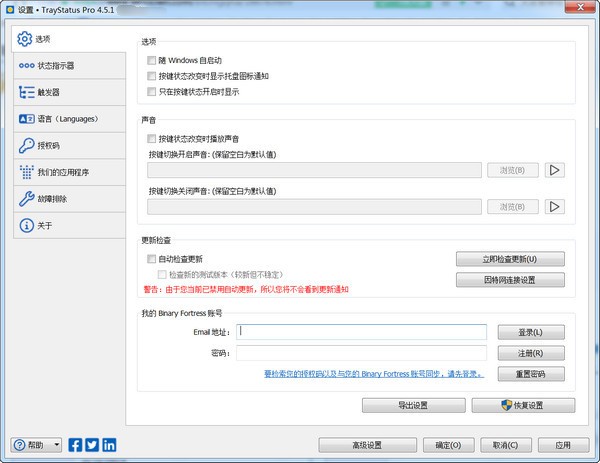Toggle 按键状态改变时播放声音 checkbox
600x463 pixels.
coord(152,138)
